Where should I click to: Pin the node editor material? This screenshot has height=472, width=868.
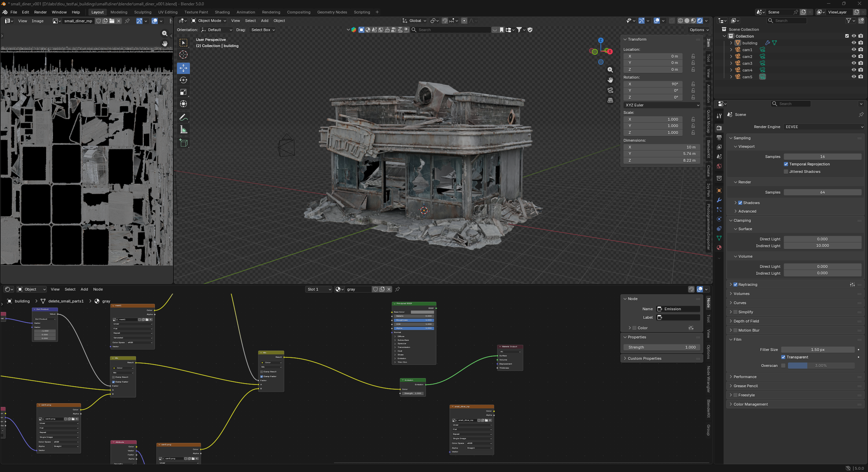(x=398, y=289)
